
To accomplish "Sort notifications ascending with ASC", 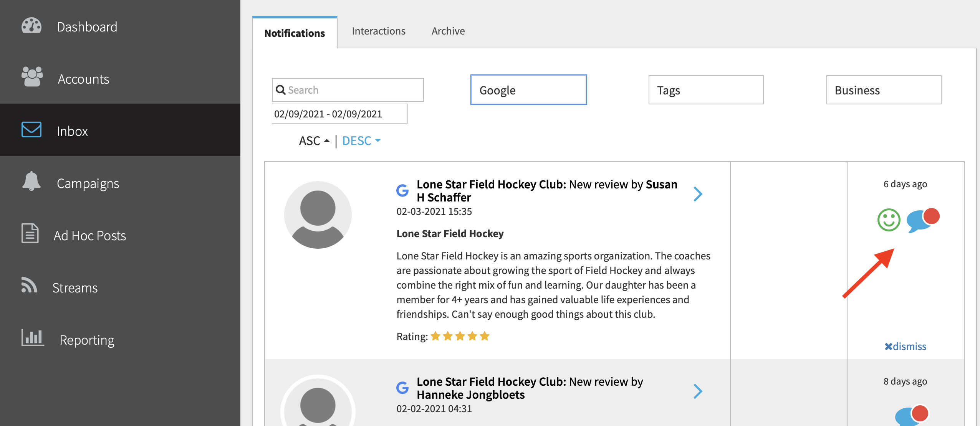I will [x=314, y=141].
